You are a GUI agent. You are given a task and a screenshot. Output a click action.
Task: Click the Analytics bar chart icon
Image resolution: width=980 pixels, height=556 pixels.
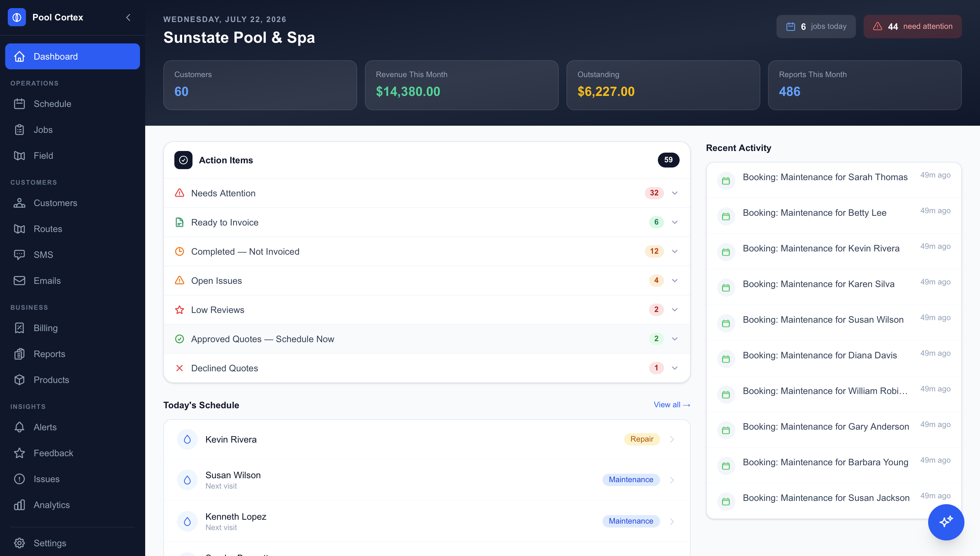(19, 505)
